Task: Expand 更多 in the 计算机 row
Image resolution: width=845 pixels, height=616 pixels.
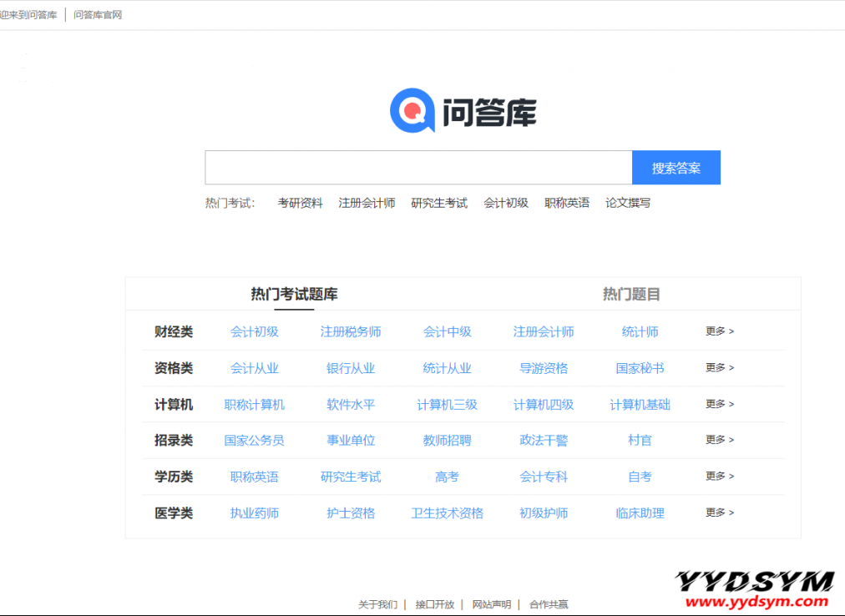Action: pyautogui.click(x=719, y=404)
